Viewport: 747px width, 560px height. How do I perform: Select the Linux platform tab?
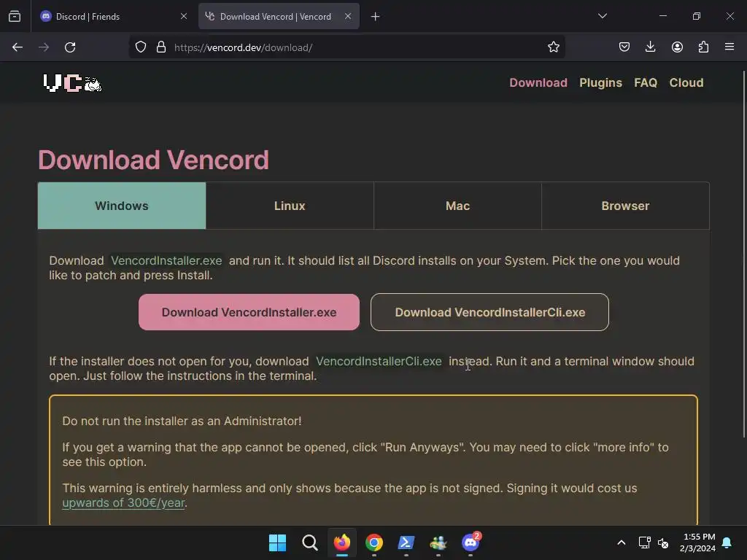[290, 206]
